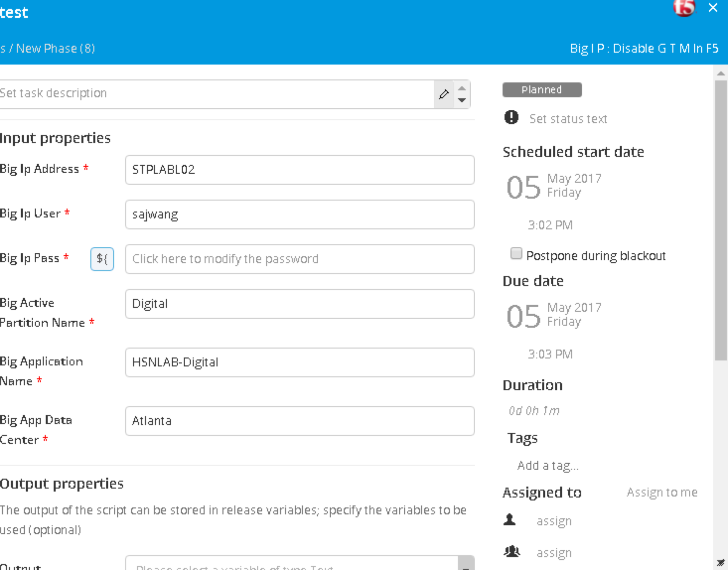Click the Scheduled start date heading
The image size is (728, 570).
tap(573, 151)
